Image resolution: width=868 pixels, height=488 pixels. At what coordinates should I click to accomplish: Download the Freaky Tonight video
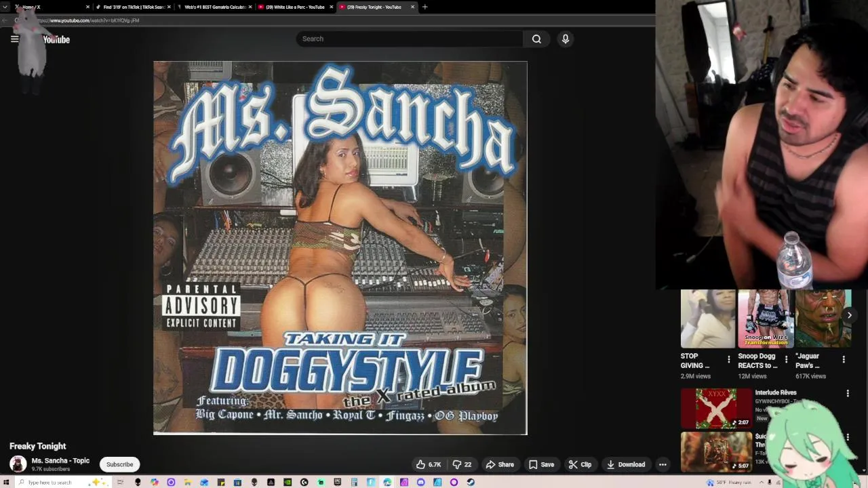625,464
